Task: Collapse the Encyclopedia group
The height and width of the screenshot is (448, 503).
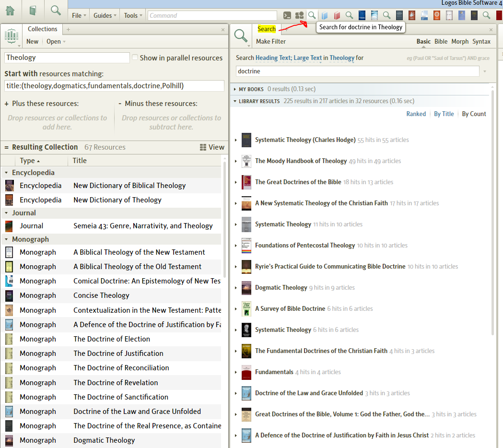Action: [6, 173]
